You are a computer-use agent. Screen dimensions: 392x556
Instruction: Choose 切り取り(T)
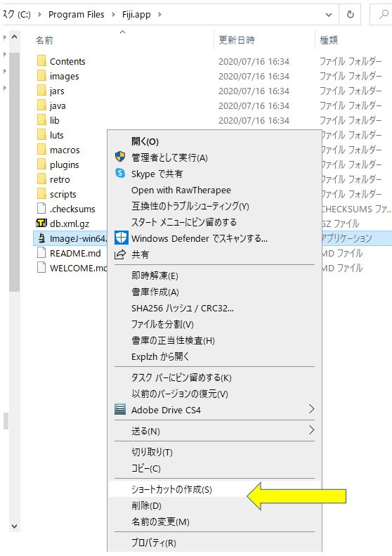pos(152,452)
